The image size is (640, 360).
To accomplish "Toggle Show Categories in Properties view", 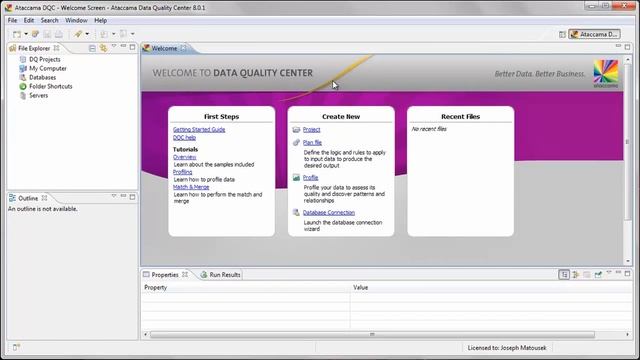I will tap(564, 275).
